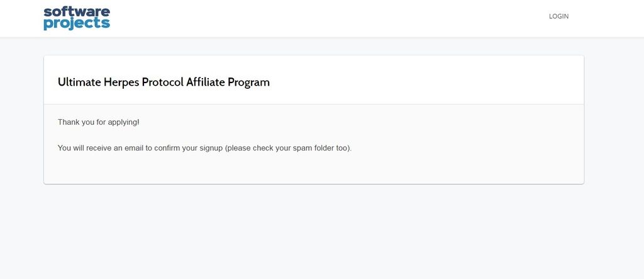Click the blank card area under the notice
The image size is (644, 279).
tap(314, 169)
